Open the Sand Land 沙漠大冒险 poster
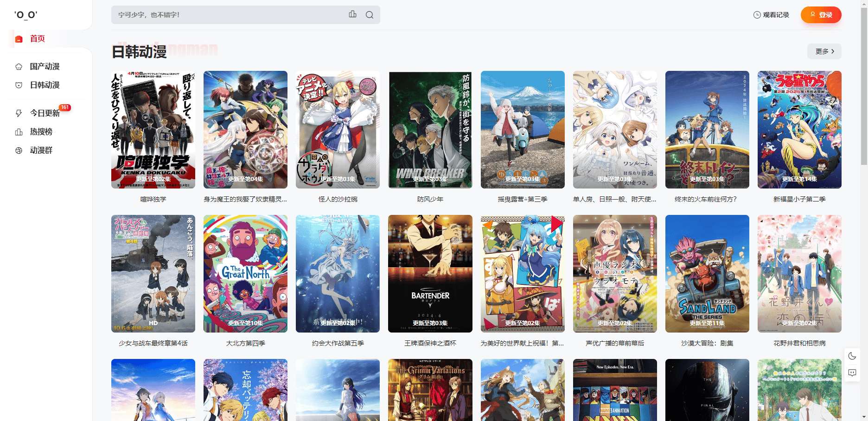This screenshot has height=421, width=868. [707, 274]
